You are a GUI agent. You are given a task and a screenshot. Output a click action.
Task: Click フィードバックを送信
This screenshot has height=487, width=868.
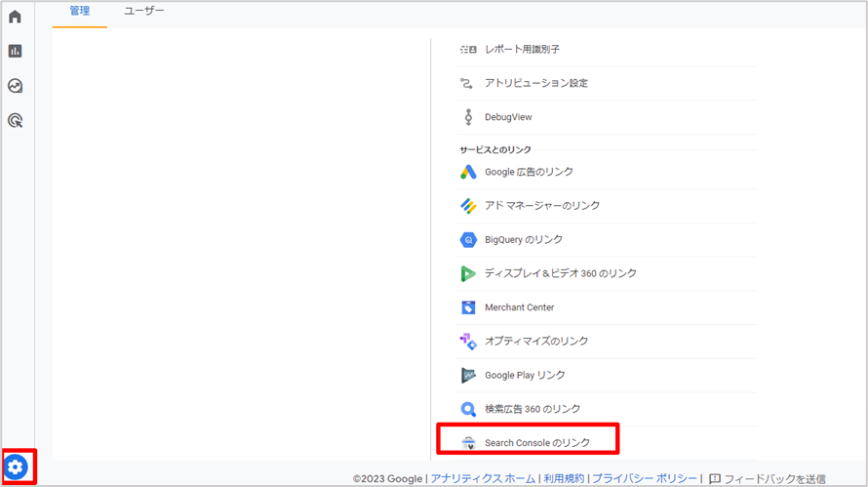[x=775, y=478]
